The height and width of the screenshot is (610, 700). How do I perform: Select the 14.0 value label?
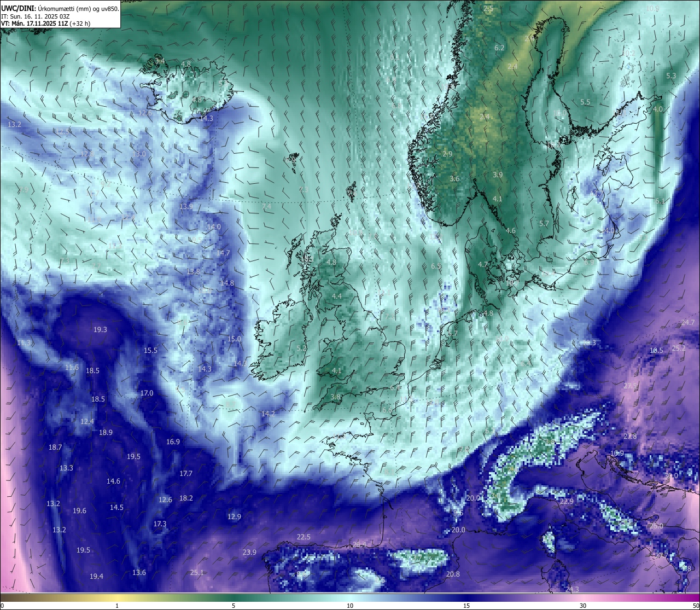coord(214,226)
